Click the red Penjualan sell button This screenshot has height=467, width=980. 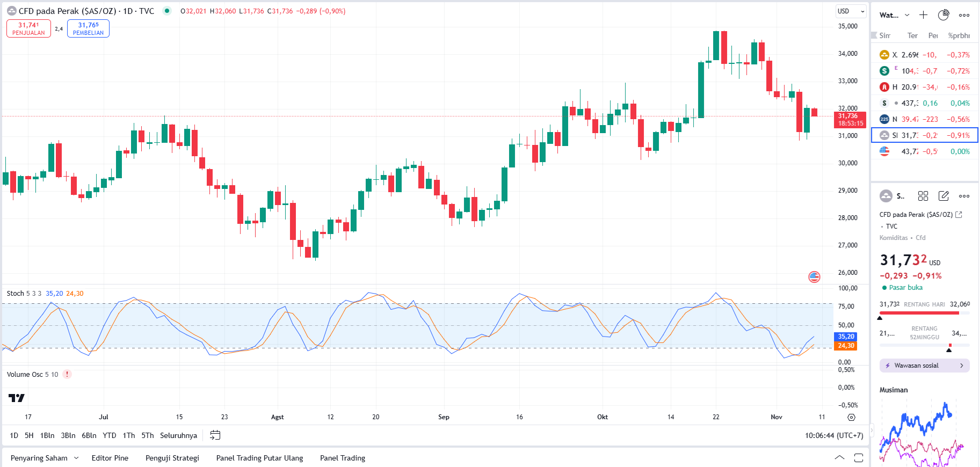click(28, 28)
